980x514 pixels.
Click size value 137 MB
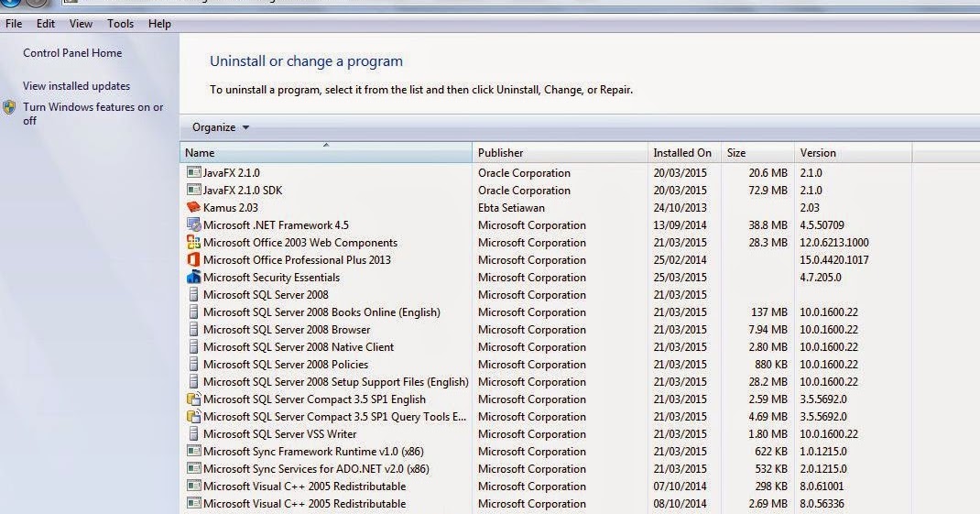(x=768, y=312)
